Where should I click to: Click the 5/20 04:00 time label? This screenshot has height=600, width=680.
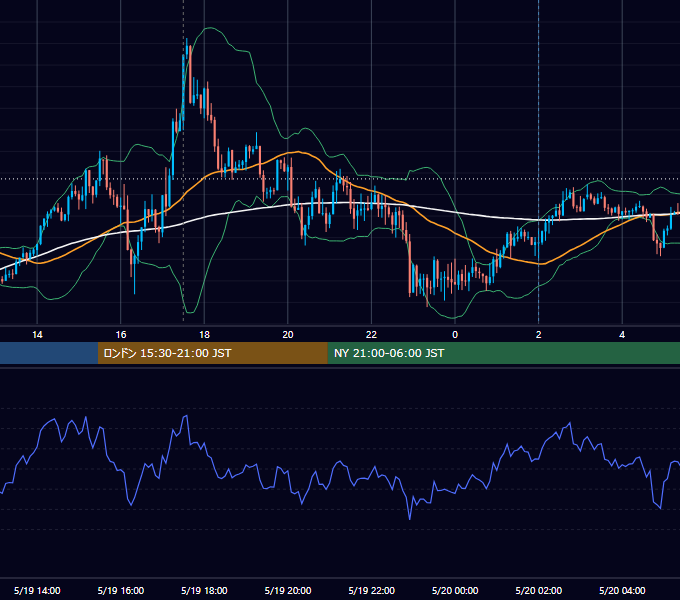point(622,590)
